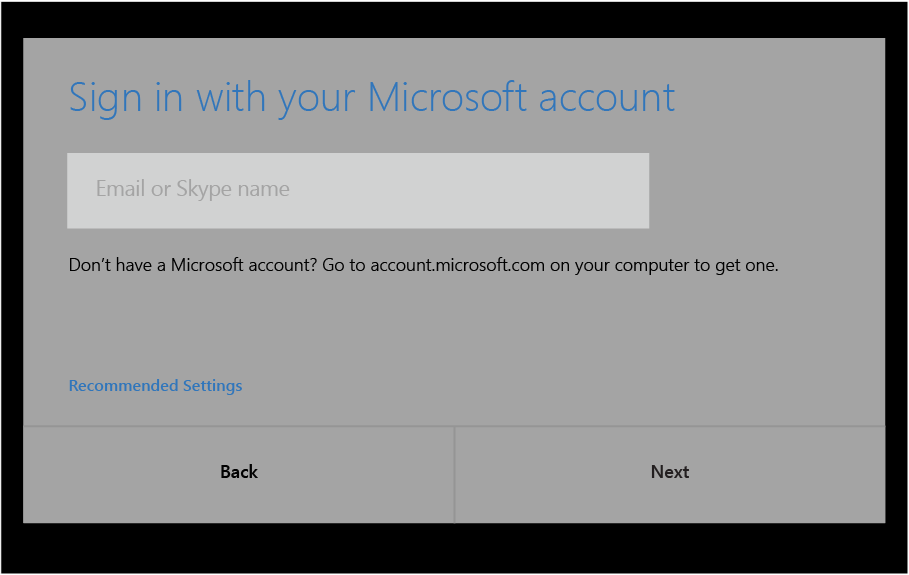The height and width of the screenshot is (575, 909).
Task: Click the word 'account' ending the heading
Action: tap(607, 98)
